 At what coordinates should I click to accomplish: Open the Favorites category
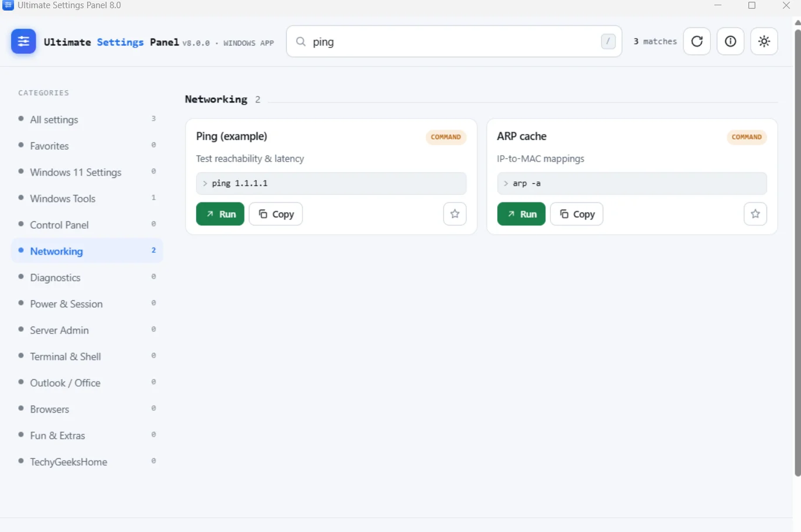87,146
